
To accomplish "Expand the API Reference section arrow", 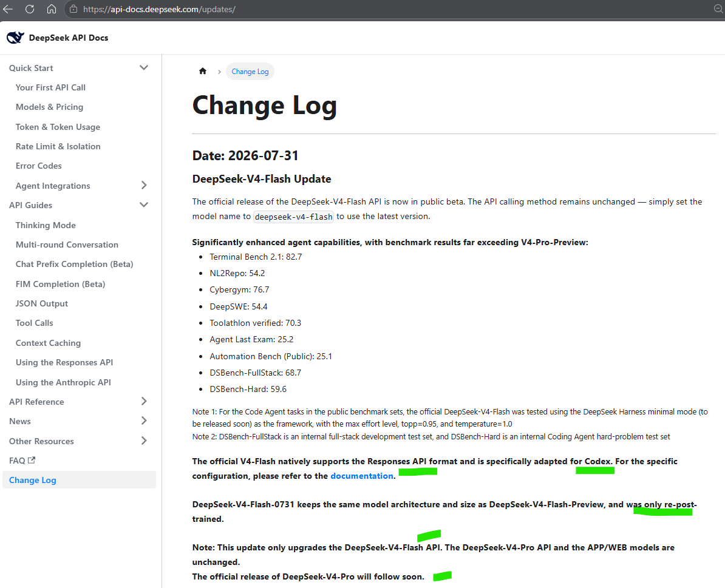I will [x=144, y=401].
